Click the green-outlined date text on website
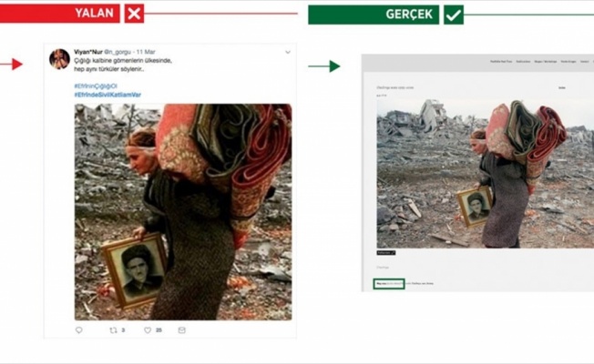This screenshot has width=594, height=364. [x=389, y=284]
